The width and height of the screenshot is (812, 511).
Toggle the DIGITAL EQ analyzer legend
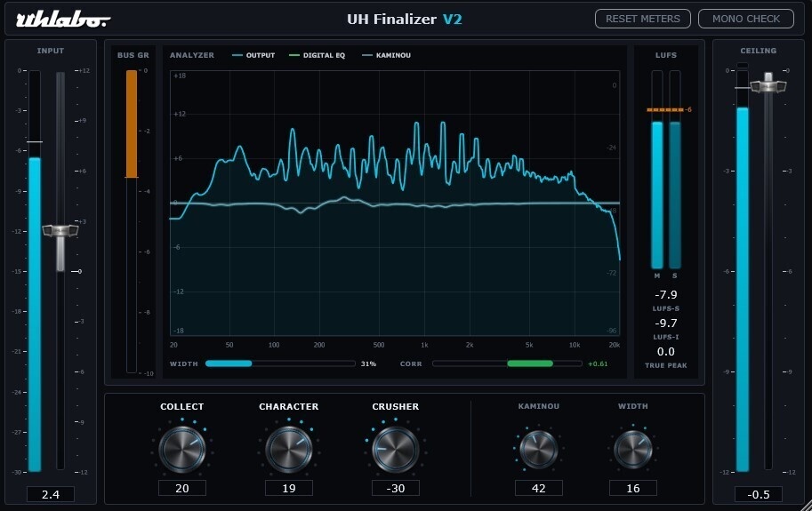(317, 55)
